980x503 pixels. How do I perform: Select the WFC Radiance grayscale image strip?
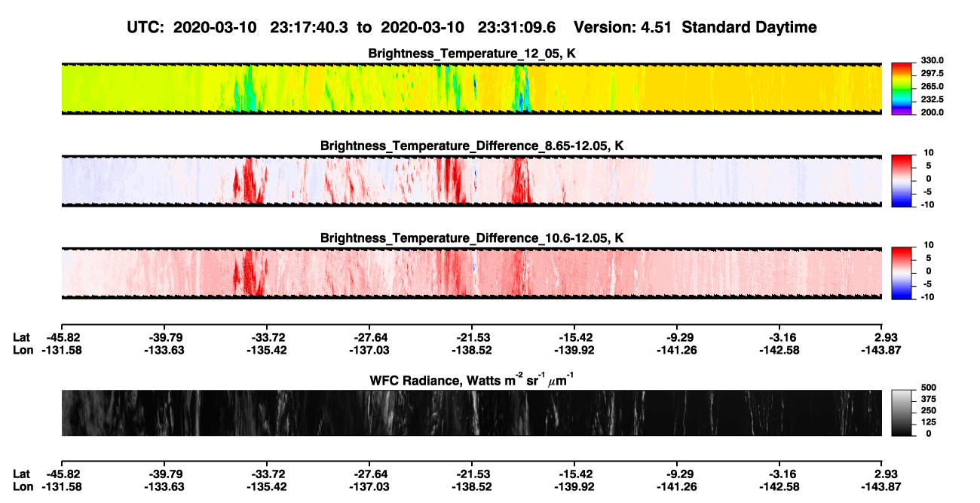tap(471, 413)
